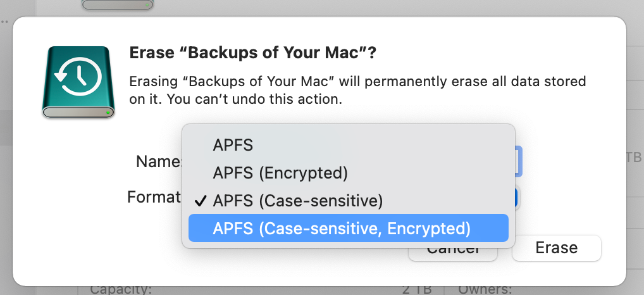Click the dialog heading Erase "Backups of Your Mac"?
The image size is (644, 295).
252,53
